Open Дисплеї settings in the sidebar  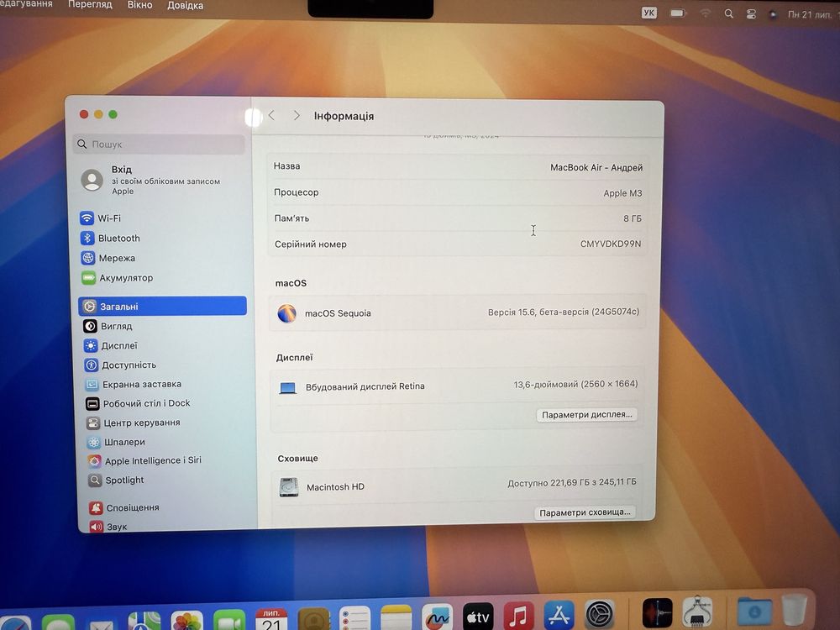[x=111, y=345]
